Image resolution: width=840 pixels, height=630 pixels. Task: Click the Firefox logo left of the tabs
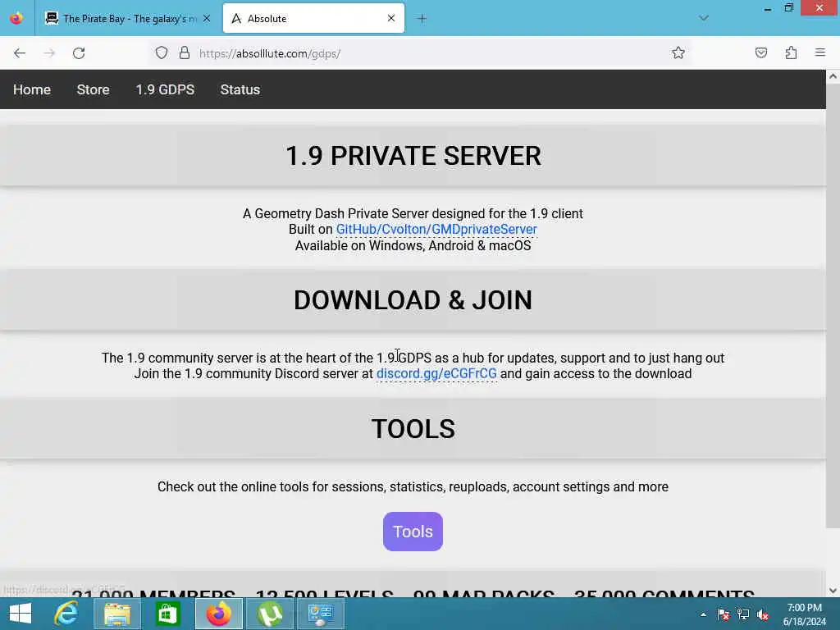(x=16, y=18)
